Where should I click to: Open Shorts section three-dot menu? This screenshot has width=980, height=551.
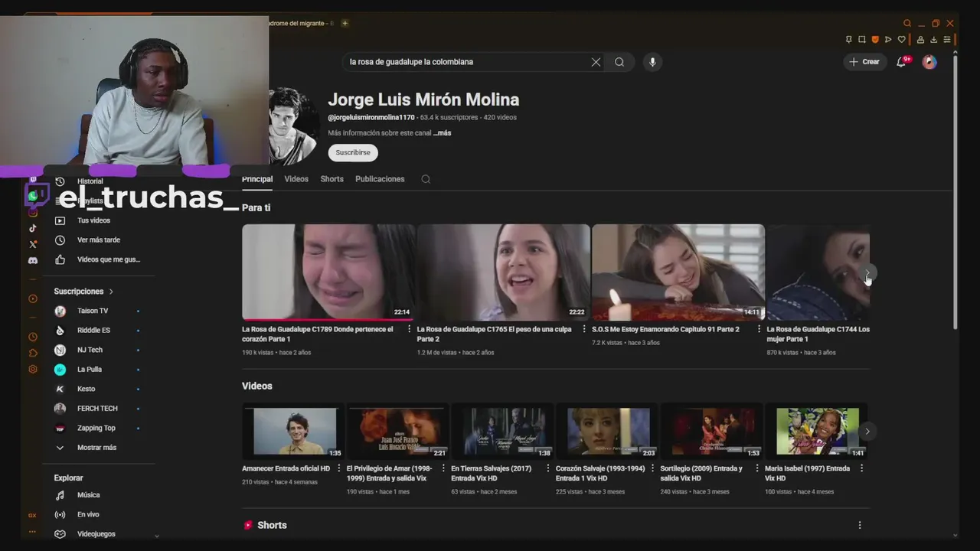[x=860, y=525]
